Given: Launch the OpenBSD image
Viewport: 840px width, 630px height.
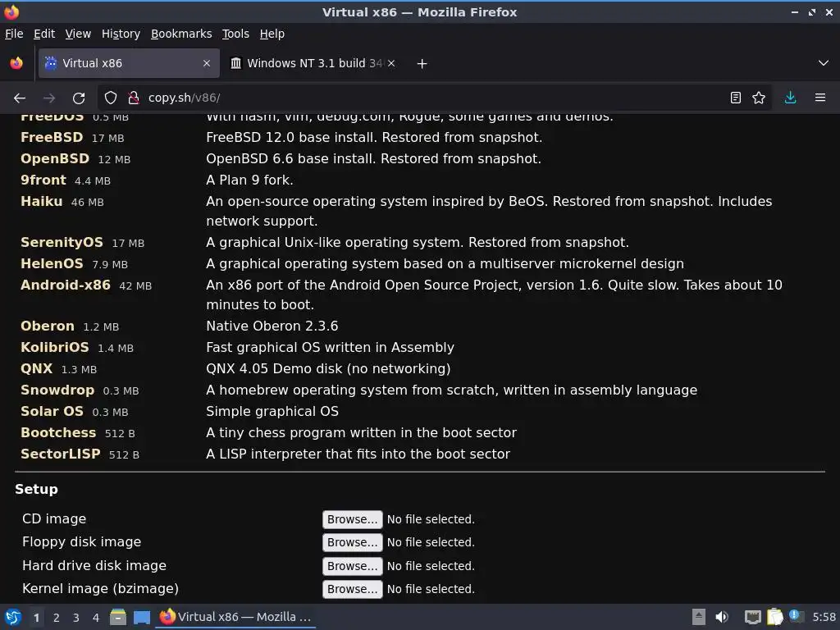Looking at the screenshot, I should 55,158.
